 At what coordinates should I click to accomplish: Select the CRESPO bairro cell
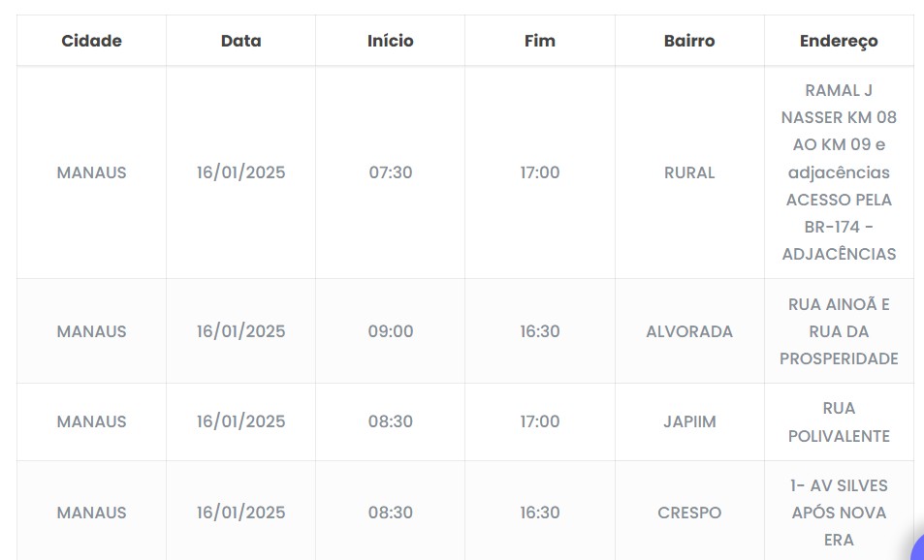(689, 513)
